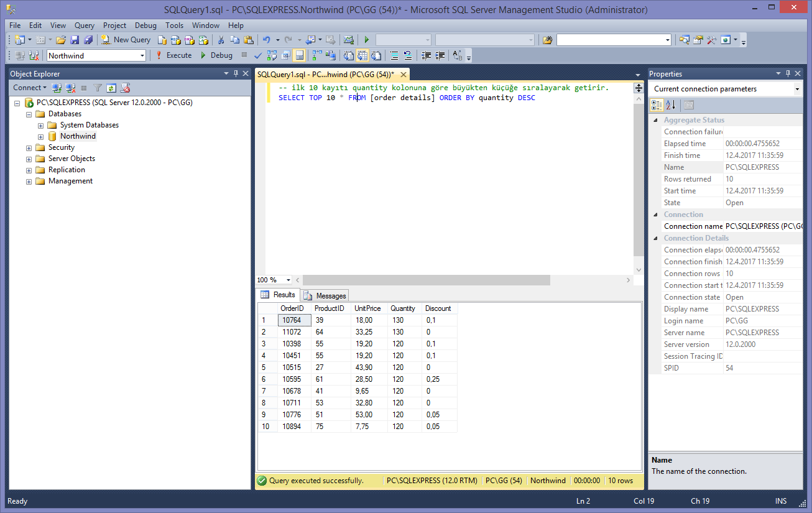Open the File menu
This screenshot has width=812, height=513.
15,25
